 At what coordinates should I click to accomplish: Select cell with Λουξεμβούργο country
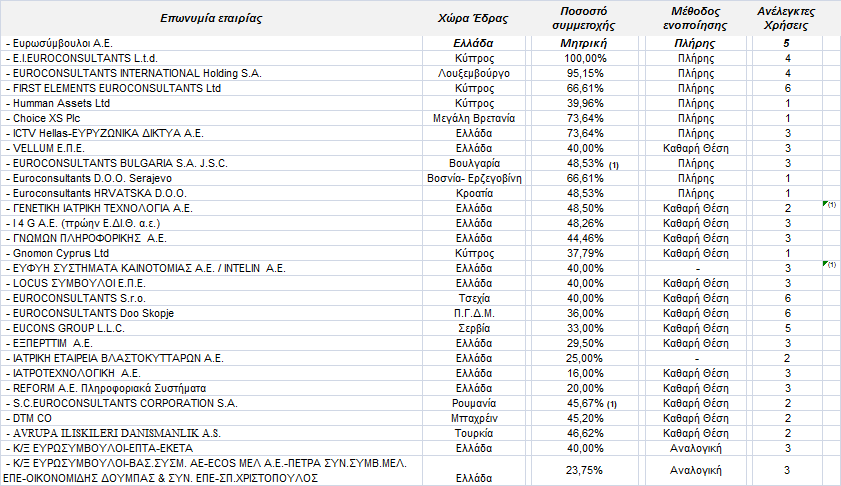(x=474, y=73)
